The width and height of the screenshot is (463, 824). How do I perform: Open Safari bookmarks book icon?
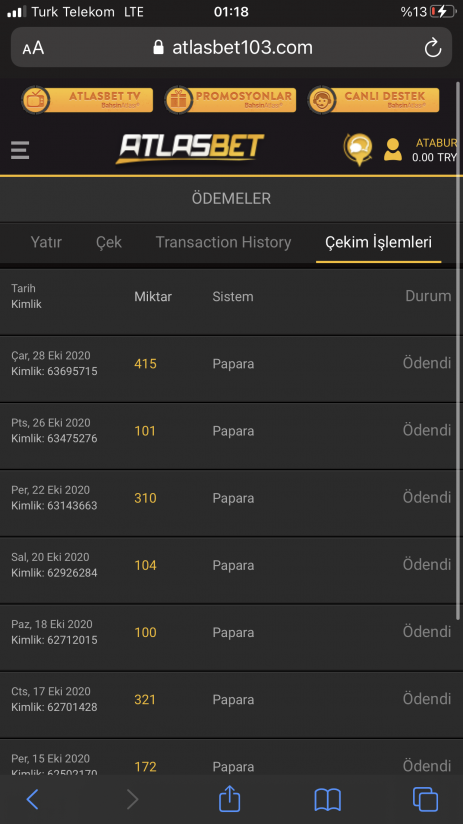327,800
